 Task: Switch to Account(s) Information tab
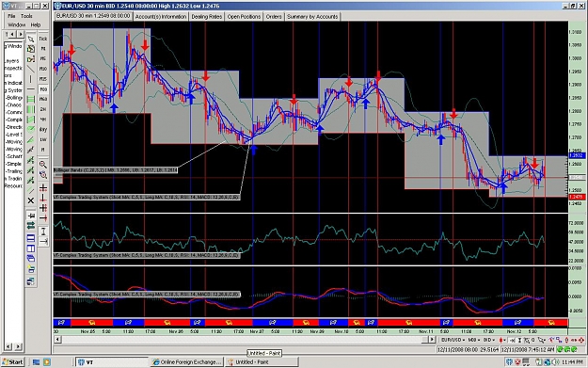tap(161, 17)
